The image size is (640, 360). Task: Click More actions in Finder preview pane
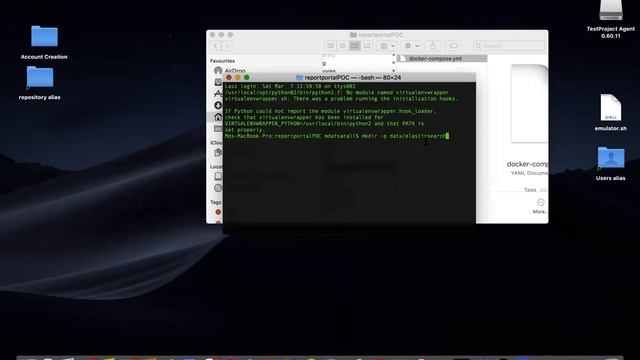[x=540, y=206]
